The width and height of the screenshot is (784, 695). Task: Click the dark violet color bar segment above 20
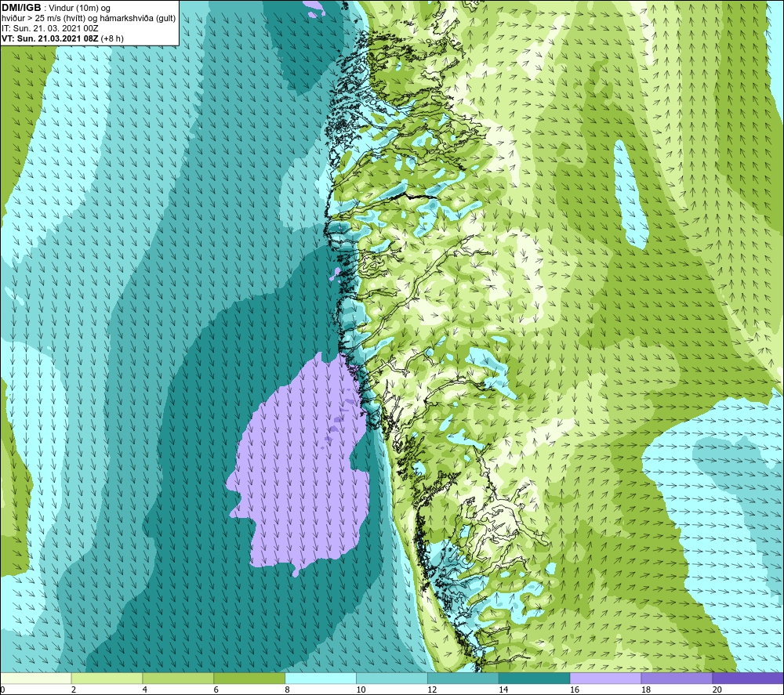(747, 678)
